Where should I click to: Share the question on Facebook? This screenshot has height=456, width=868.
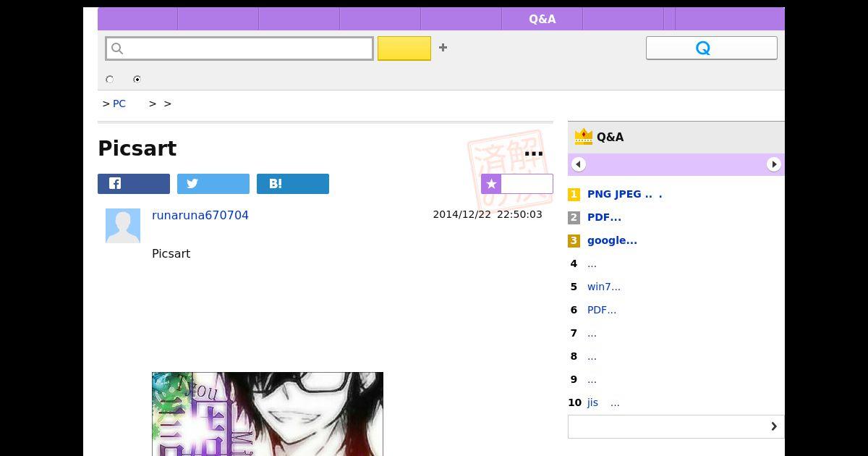[134, 184]
